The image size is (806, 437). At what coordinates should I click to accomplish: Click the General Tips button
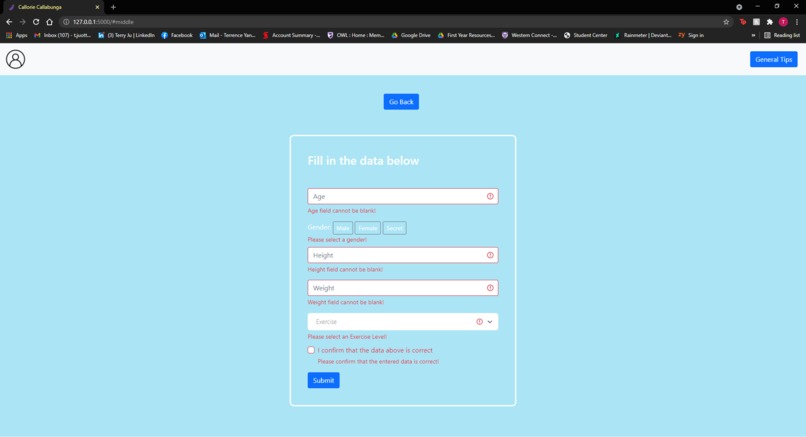click(774, 59)
